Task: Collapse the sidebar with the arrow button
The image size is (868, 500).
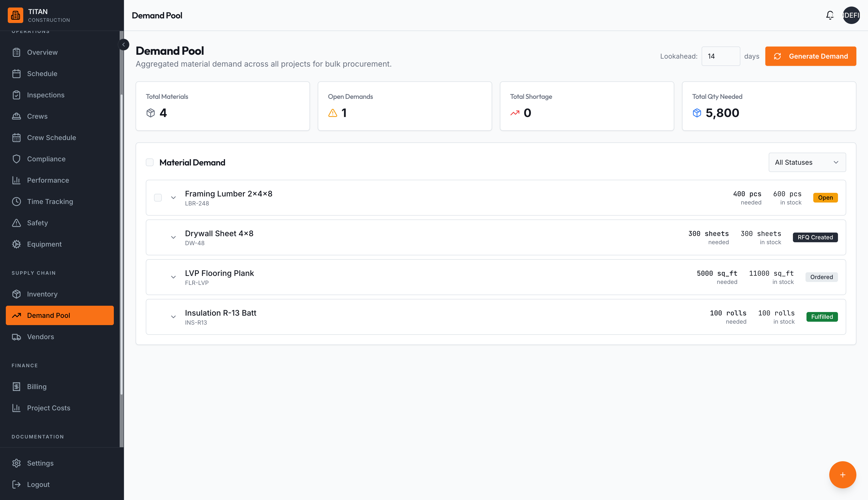Action: click(x=124, y=45)
